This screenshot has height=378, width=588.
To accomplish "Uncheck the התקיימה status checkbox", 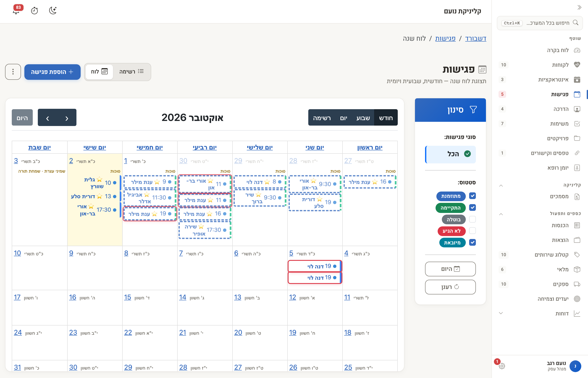I will pos(472,208).
